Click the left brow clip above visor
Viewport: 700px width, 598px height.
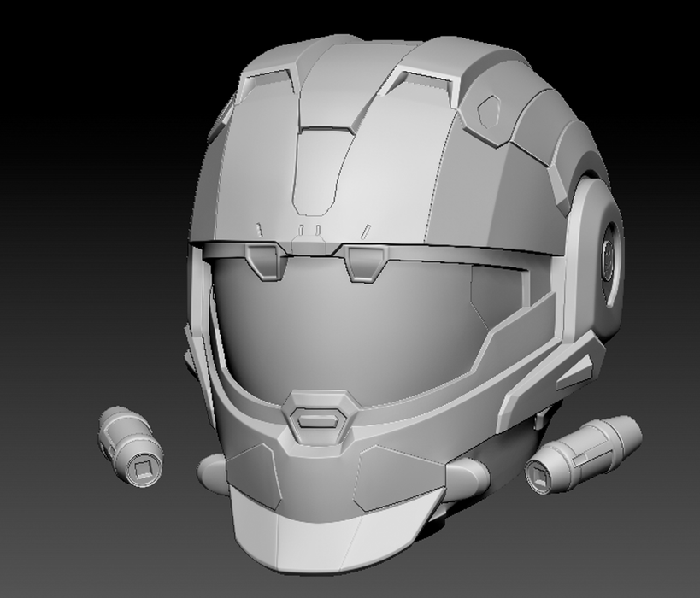pyautogui.click(x=265, y=257)
